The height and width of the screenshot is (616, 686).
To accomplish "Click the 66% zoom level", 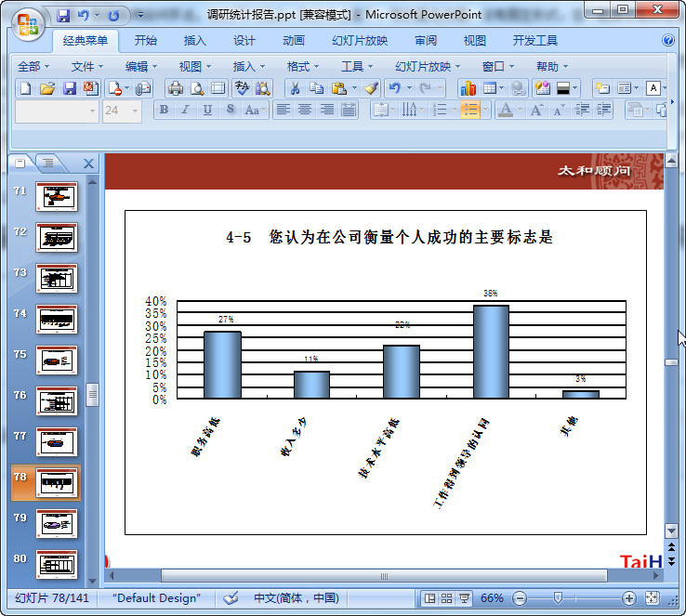I will click(x=492, y=598).
